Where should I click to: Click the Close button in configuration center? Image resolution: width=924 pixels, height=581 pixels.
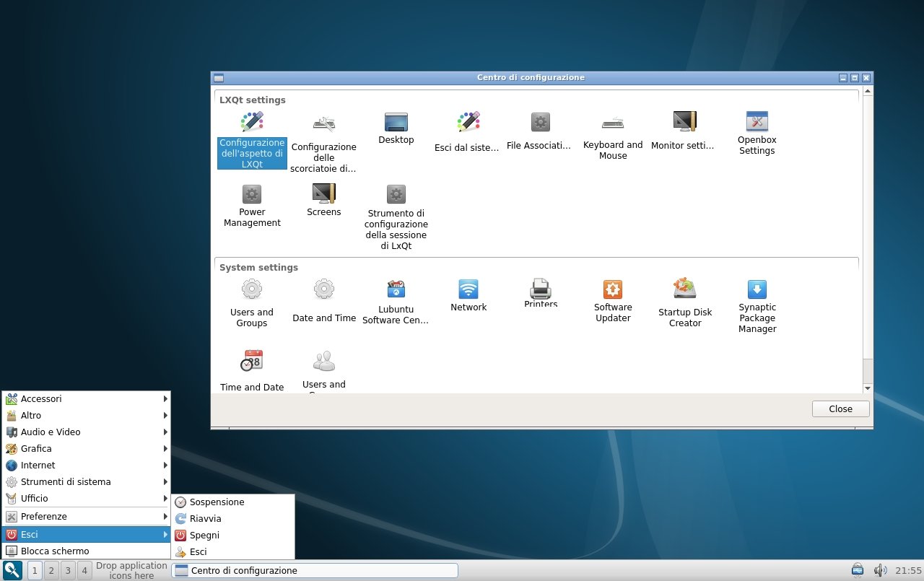[x=840, y=409]
